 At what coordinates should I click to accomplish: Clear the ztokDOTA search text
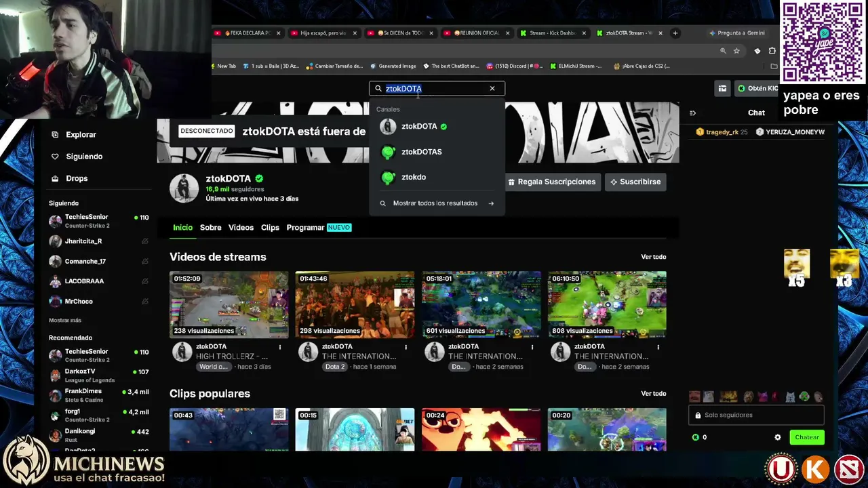coord(492,88)
